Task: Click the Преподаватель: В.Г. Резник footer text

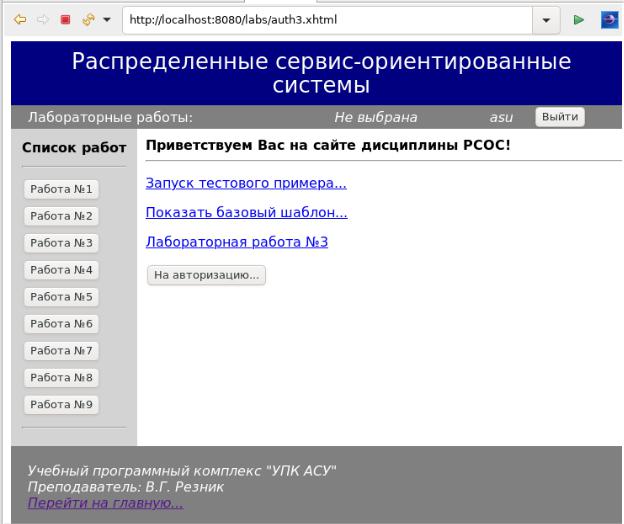Action: [125, 487]
